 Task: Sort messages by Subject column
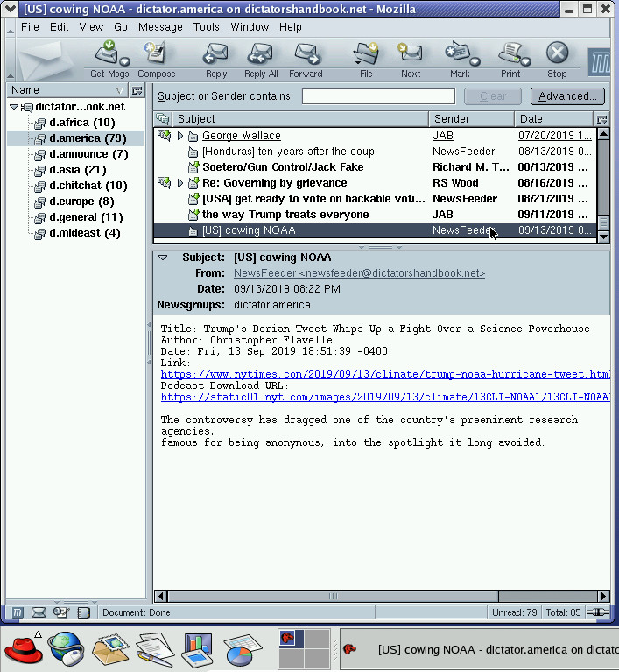[300, 118]
